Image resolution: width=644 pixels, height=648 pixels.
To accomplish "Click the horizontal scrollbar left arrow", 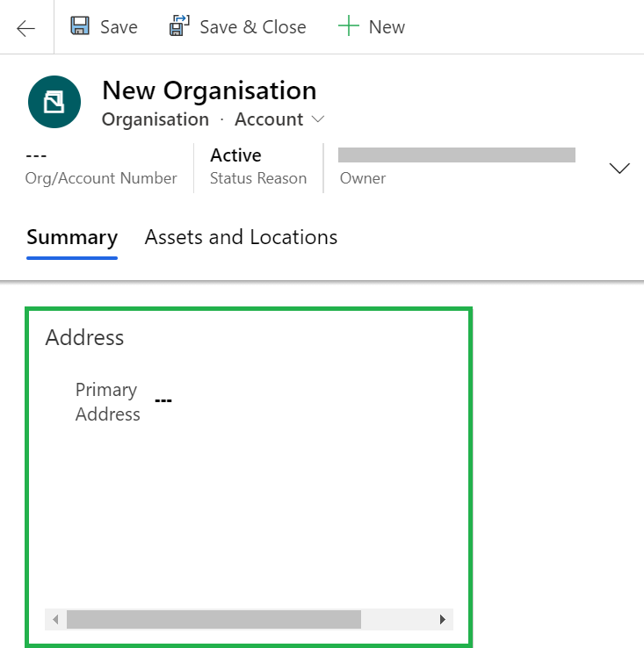I will click(x=55, y=619).
